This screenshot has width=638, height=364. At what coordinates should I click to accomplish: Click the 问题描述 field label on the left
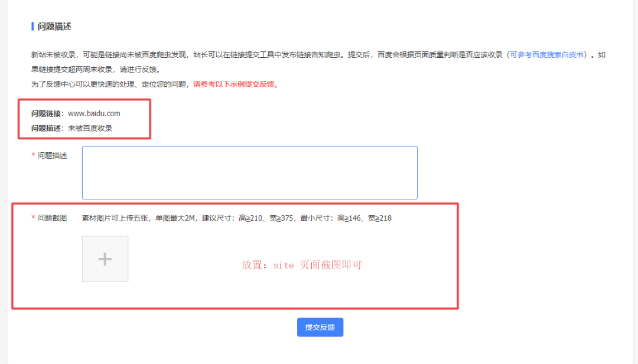[x=52, y=155]
